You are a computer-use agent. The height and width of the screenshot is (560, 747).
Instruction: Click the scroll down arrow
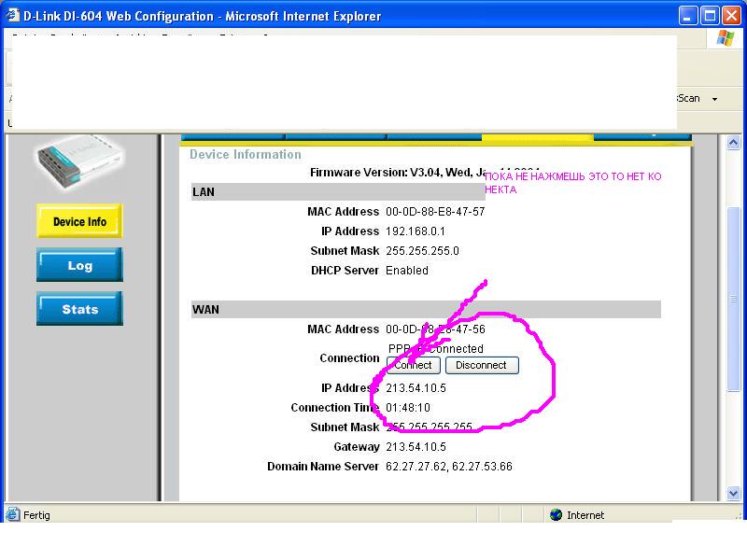click(733, 494)
